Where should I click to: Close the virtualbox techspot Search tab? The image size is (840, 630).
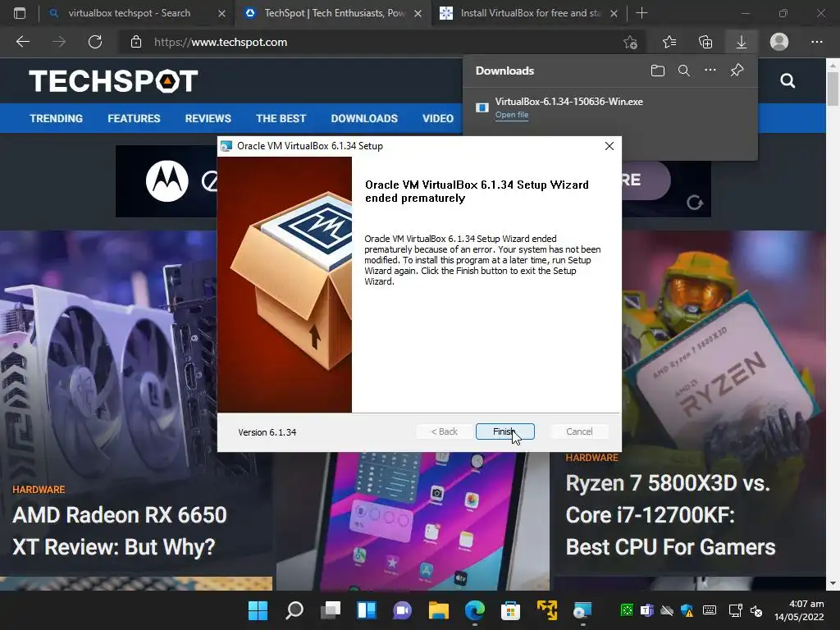pyautogui.click(x=221, y=13)
